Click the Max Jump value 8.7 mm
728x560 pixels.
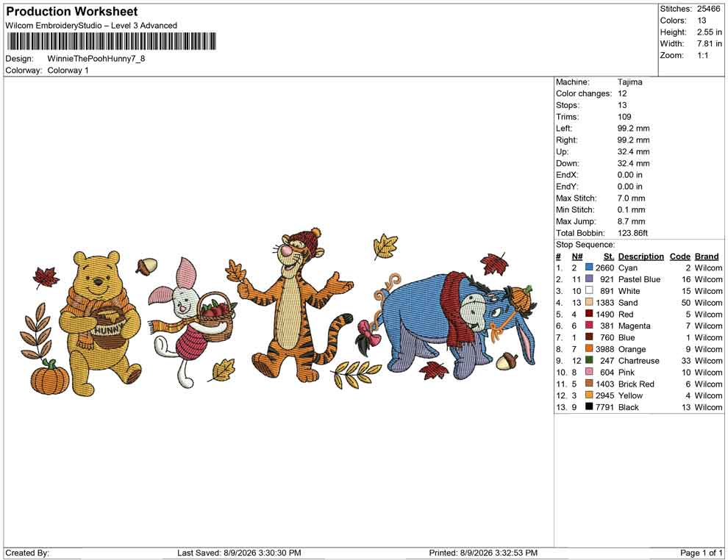click(x=632, y=221)
